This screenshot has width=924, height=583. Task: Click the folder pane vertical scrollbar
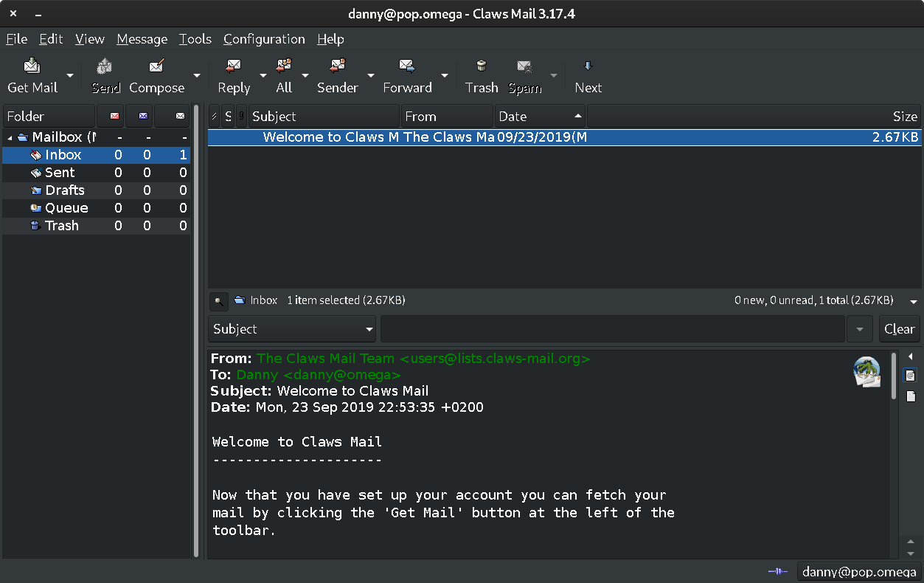[x=196, y=331]
